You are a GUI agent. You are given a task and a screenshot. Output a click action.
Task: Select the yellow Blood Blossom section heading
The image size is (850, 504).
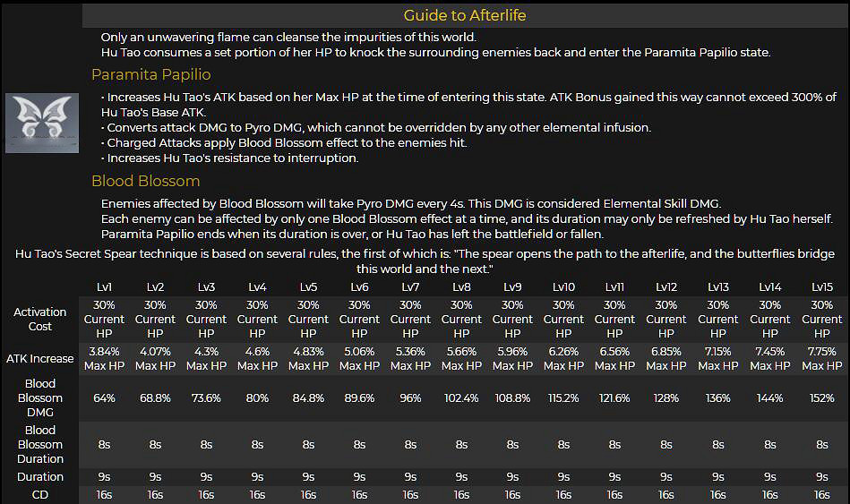tap(145, 181)
